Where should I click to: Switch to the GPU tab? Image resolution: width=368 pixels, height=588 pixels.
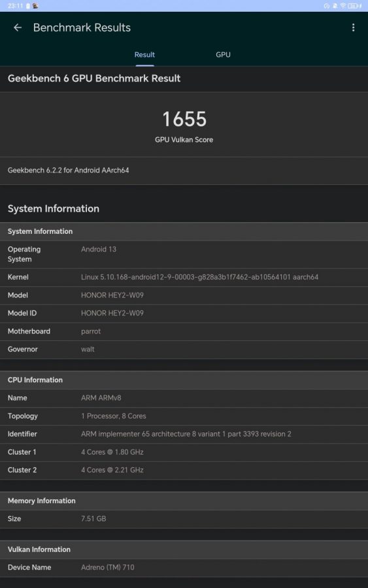coord(223,55)
